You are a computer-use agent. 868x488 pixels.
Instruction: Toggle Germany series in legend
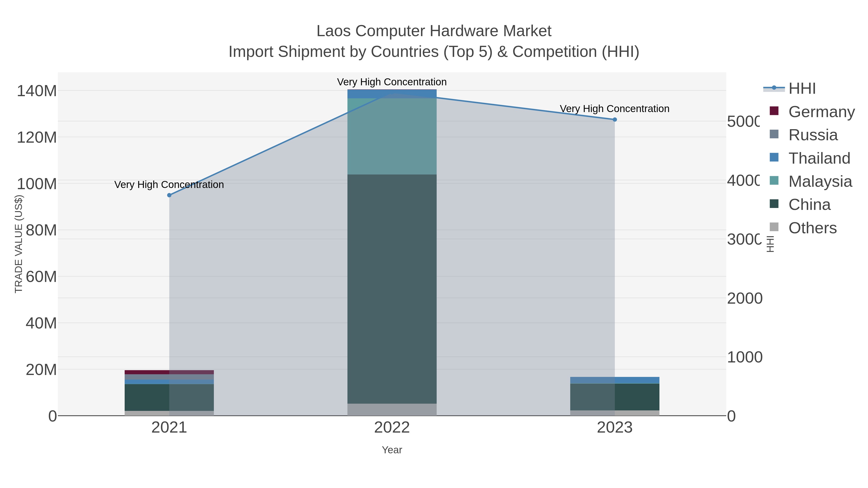tap(812, 112)
